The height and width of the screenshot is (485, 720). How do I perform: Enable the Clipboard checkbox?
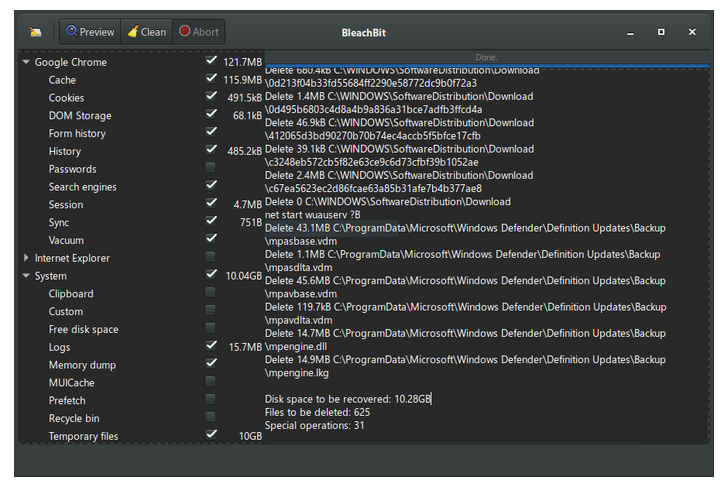point(210,292)
